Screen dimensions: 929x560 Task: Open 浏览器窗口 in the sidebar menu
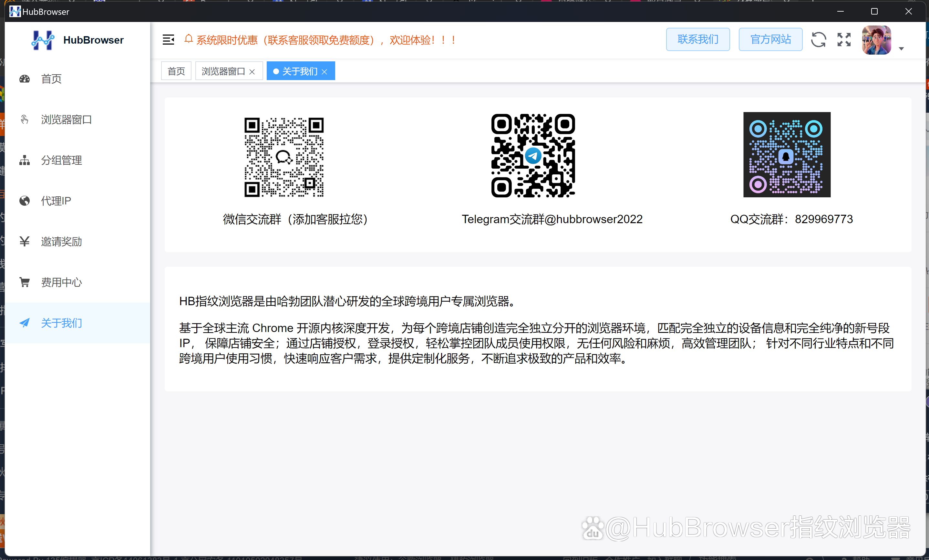(77, 119)
